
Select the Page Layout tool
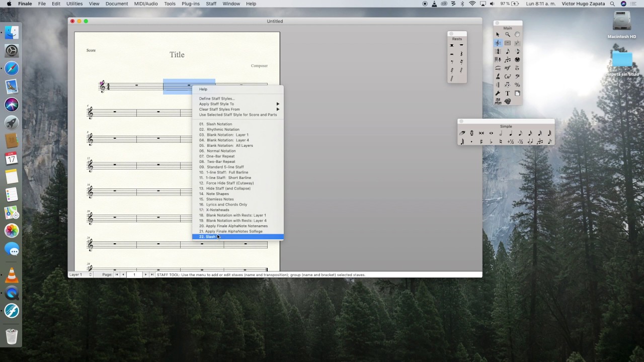(x=517, y=93)
